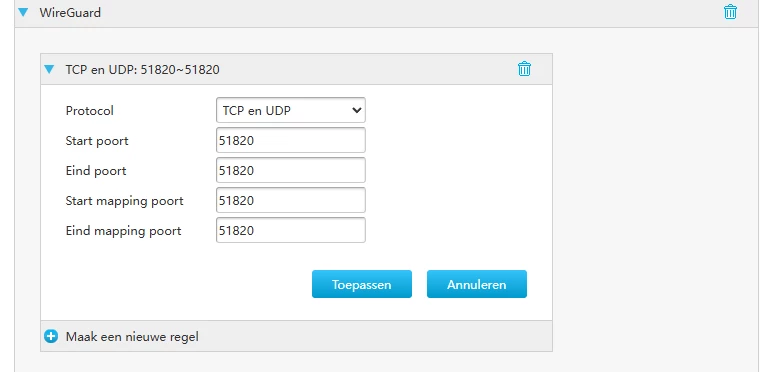This screenshot has width=763, height=372.
Task: Collapse the WireGuard section triangle
Action: point(23,12)
